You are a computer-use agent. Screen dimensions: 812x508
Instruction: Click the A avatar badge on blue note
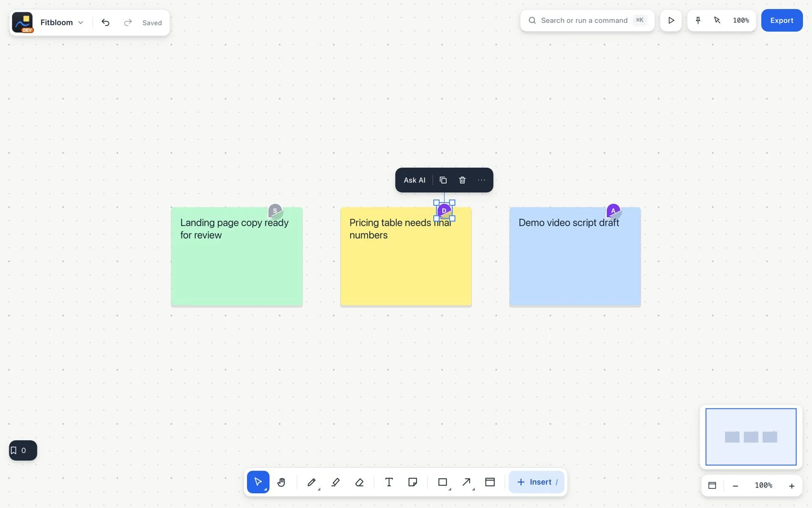click(613, 211)
